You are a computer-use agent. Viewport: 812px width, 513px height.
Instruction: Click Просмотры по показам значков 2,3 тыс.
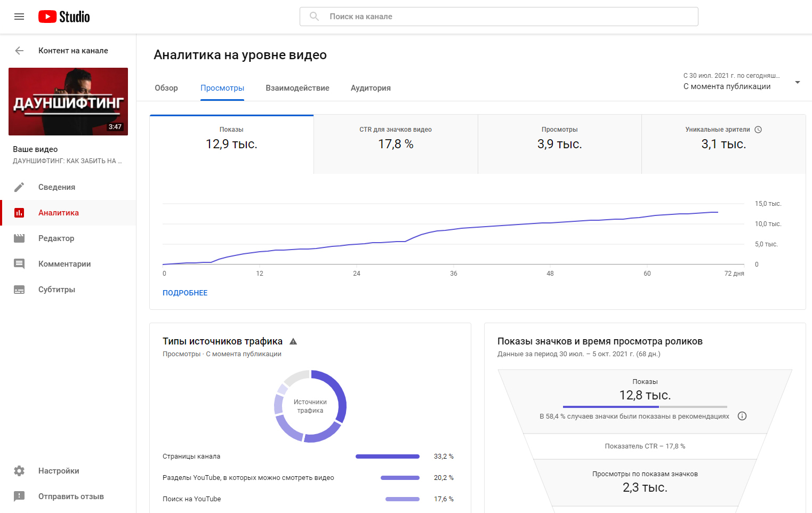click(645, 482)
